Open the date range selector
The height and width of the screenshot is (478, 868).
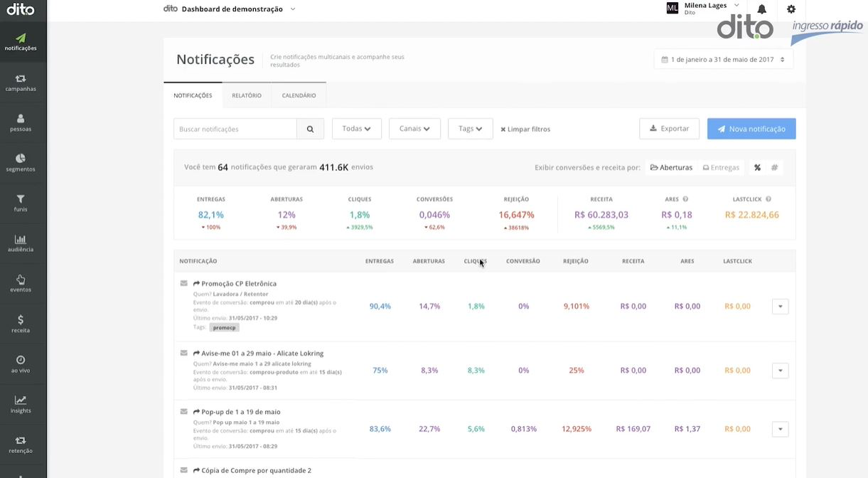722,60
